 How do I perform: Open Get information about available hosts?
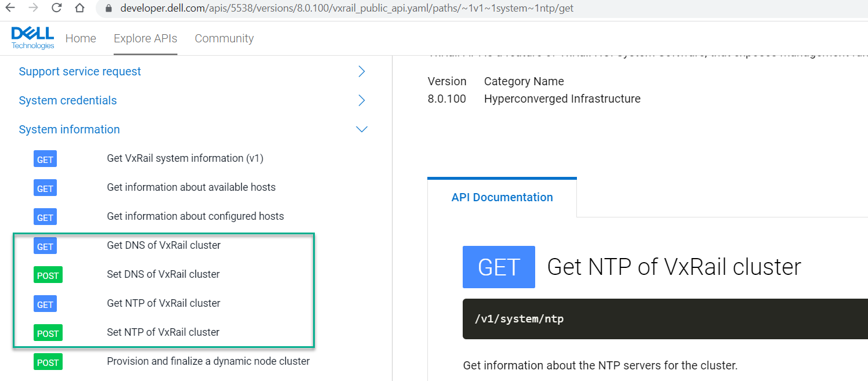(x=191, y=187)
